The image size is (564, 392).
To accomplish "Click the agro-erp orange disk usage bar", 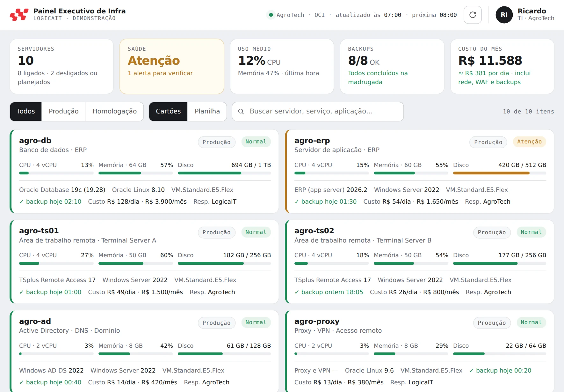I will (499, 173).
